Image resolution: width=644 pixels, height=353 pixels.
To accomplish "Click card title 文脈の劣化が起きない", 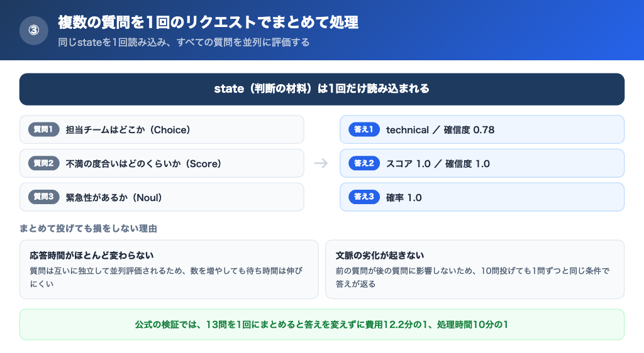I will point(380,256).
